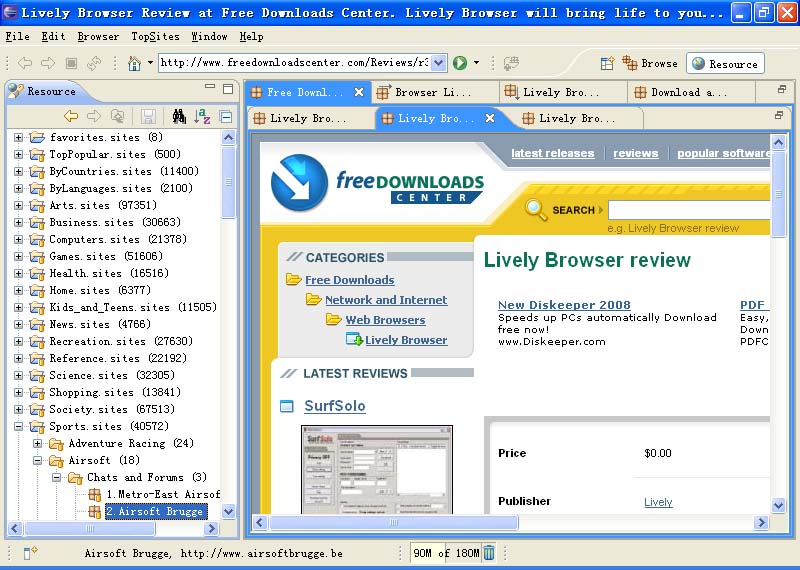Open Network and Internet category link

coord(386,300)
